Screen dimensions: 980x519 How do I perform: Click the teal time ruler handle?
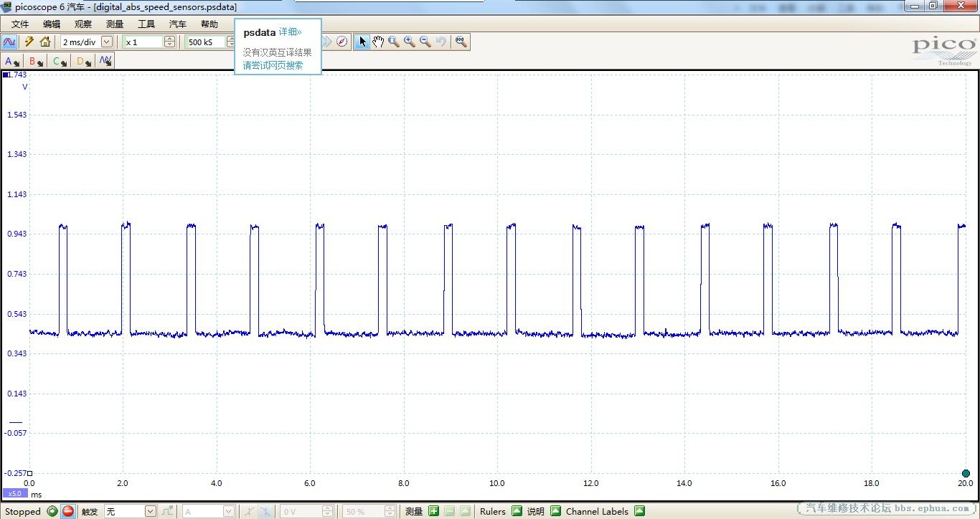click(966, 473)
